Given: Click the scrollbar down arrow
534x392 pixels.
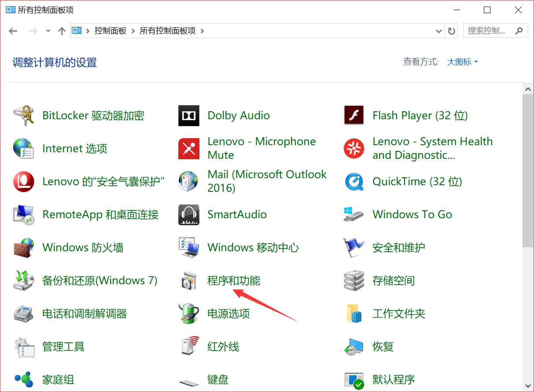Looking at the screenshot, I should pyautogui.click(x=528, y=385).
